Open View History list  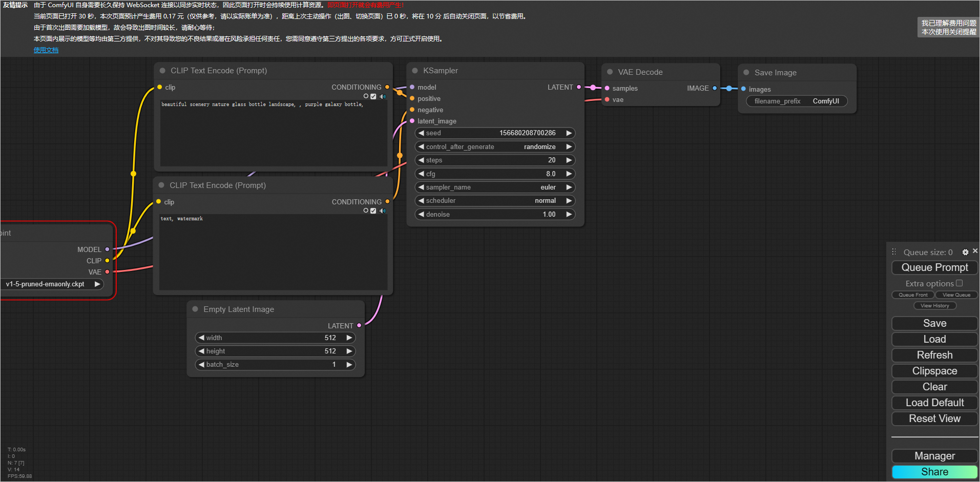click(934, 306)
